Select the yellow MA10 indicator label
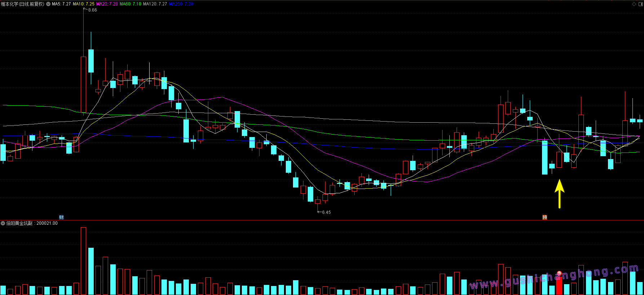The image size is (644, 295). pos(84,4)
